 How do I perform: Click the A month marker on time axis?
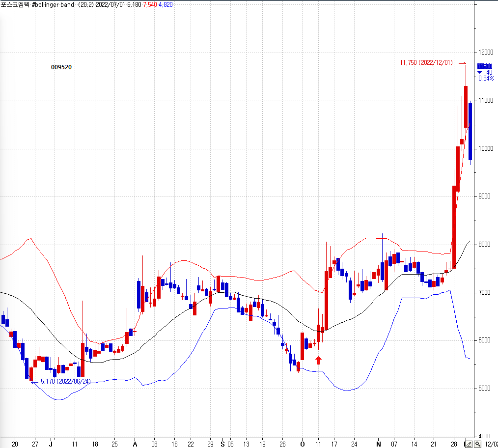[135, 444]
